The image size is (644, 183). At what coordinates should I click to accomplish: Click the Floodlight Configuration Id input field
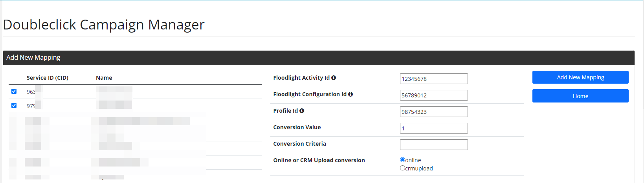coord(434,95)
